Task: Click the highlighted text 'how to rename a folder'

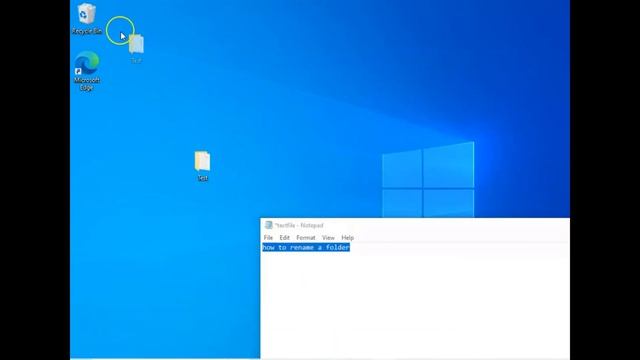Action: [x=306, y=247]
